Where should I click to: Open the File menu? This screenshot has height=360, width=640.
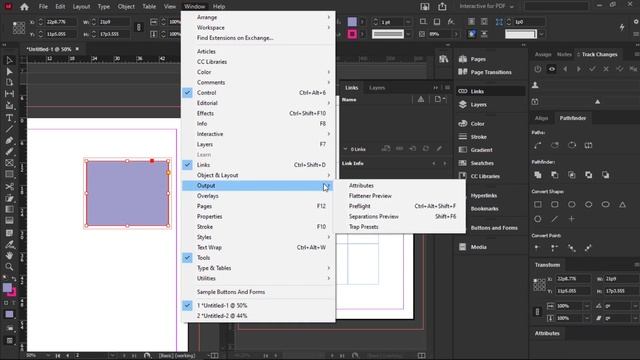click(x=43, y=7)
